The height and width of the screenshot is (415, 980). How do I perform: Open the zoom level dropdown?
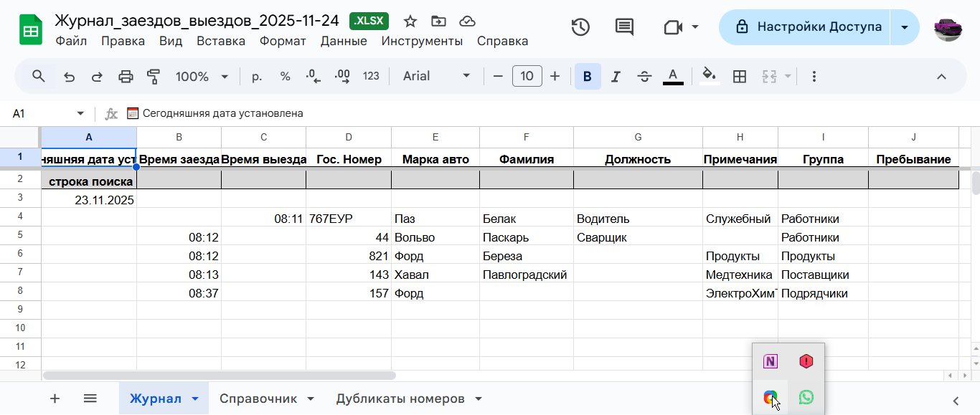coord(202,75)
